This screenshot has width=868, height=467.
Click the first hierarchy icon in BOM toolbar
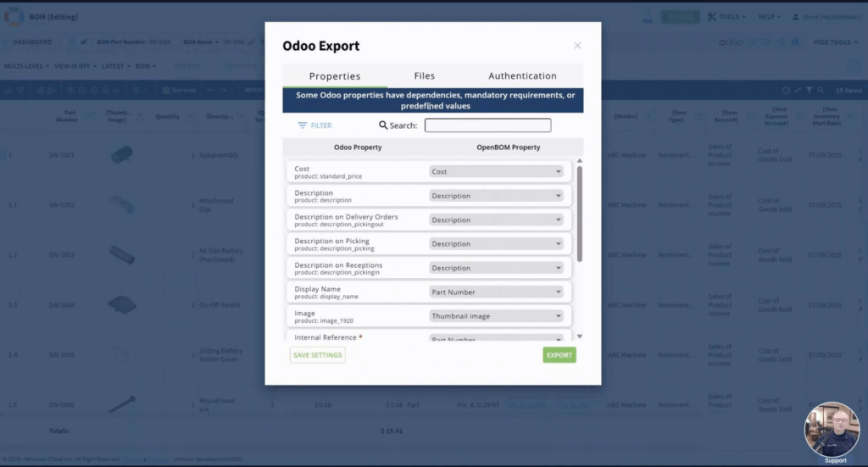pos(8,90)
